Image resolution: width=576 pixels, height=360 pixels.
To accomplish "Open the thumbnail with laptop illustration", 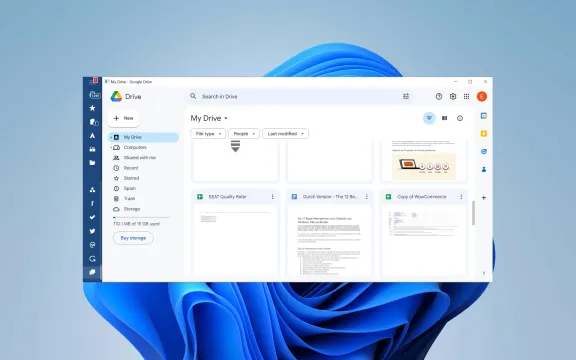I will (424, 160).
